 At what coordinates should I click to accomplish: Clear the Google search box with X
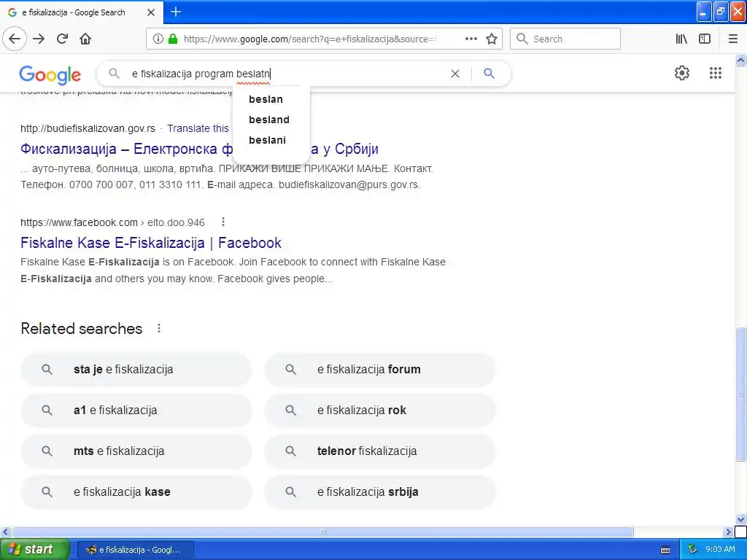pos(455,74)
